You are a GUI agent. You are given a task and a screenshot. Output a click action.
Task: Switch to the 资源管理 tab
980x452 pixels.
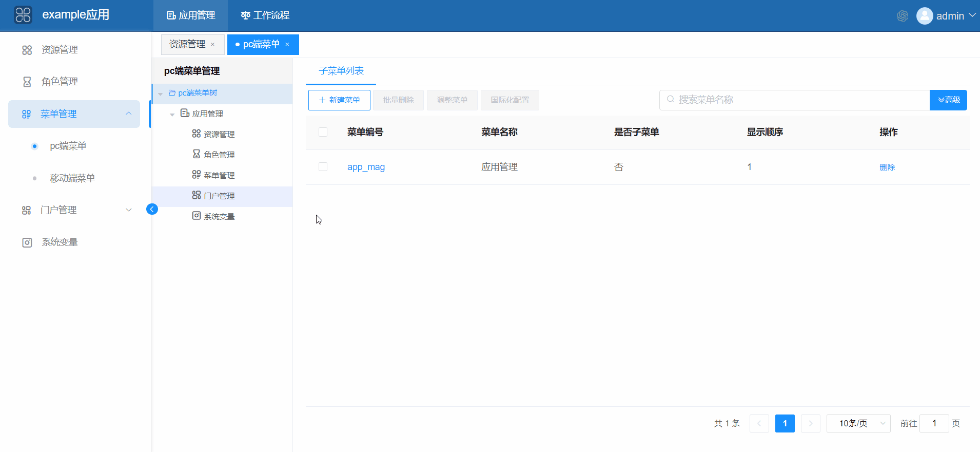[187, 45]
